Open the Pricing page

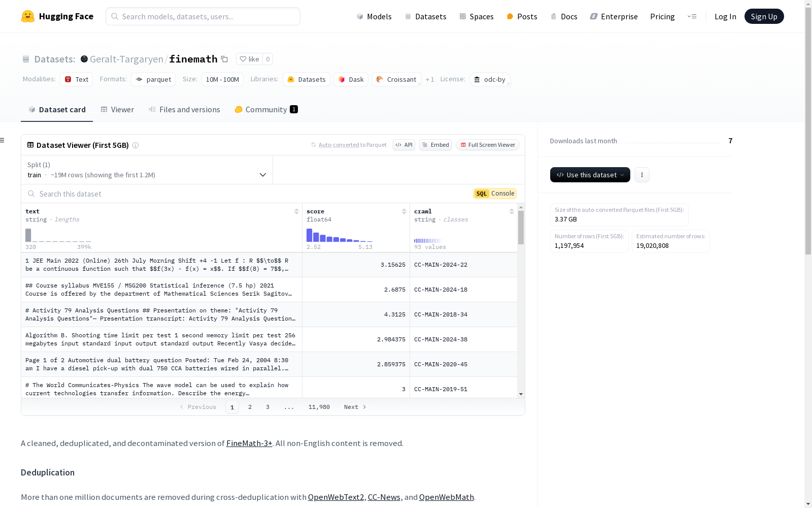pos(662,16)
